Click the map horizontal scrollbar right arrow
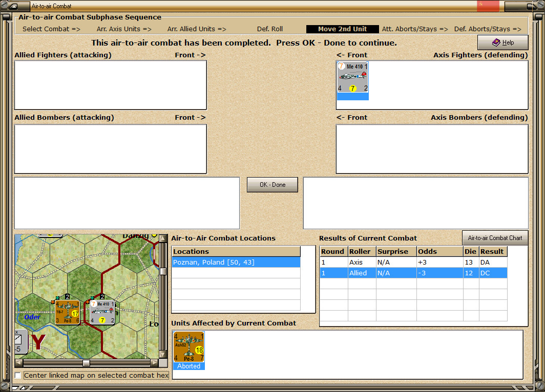This screenshot has height=392, width=545. coord(154,363)
